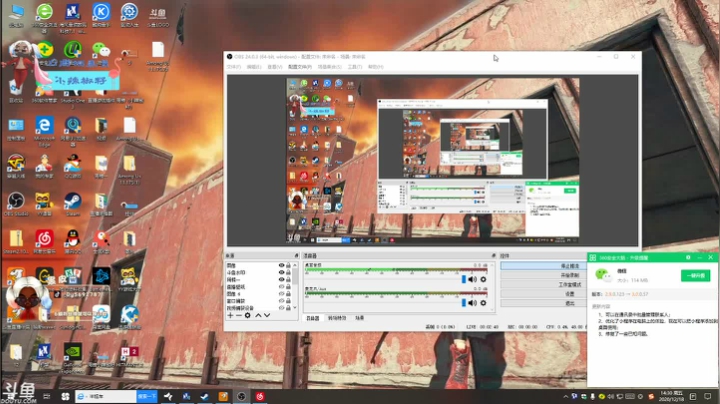Expand hidden system tray icons chevron
This screenshot has width=720, height=404.
click(565, 396)
